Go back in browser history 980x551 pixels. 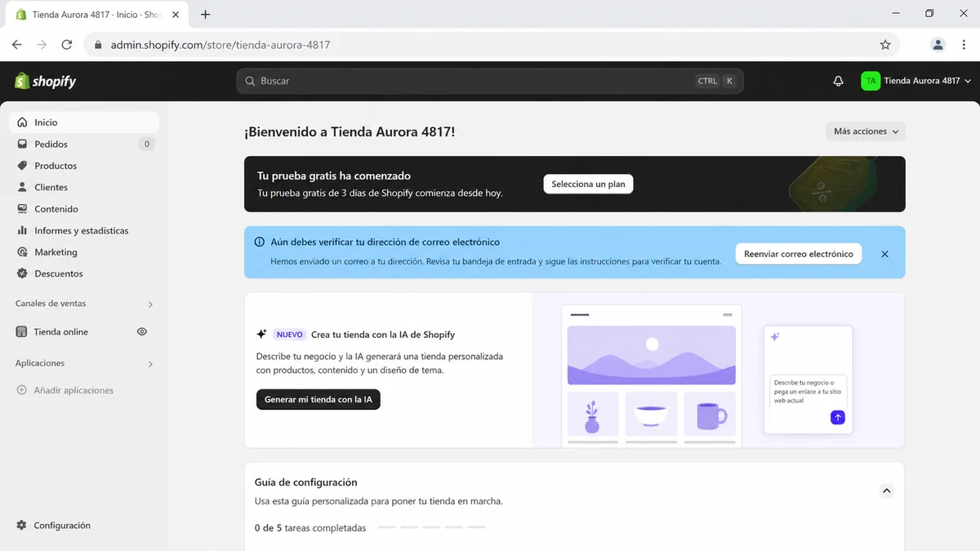coord(16,45)
